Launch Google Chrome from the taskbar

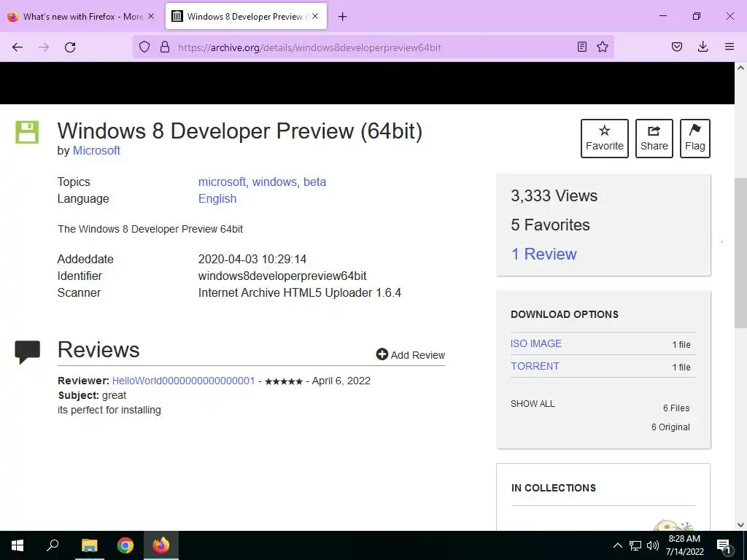(x=125, y=545)
